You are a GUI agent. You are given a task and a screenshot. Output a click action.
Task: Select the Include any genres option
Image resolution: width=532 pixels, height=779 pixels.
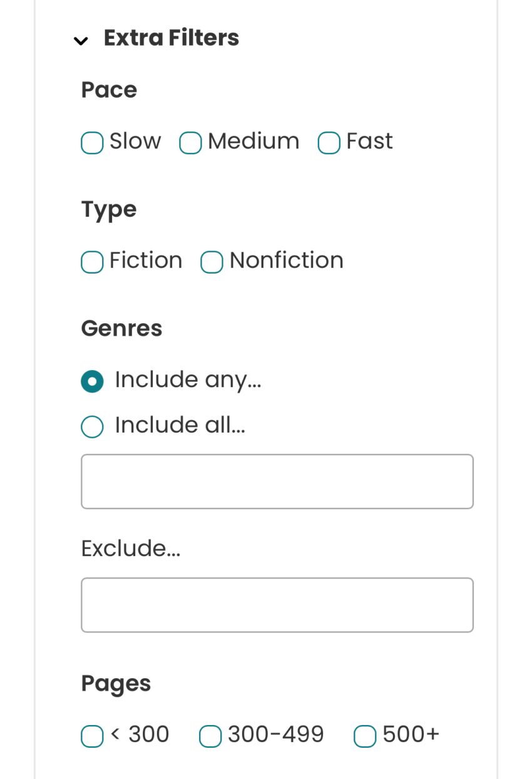tap(91, 381)
